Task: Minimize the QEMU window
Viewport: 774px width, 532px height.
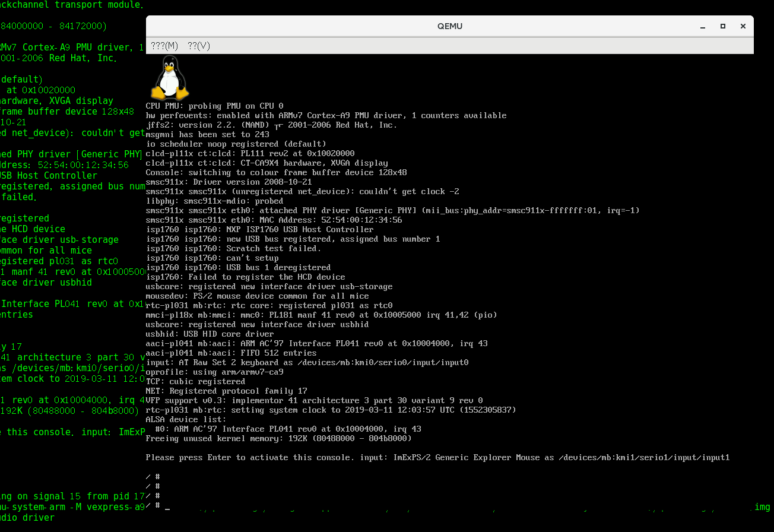Action: [x=703, y=26]
